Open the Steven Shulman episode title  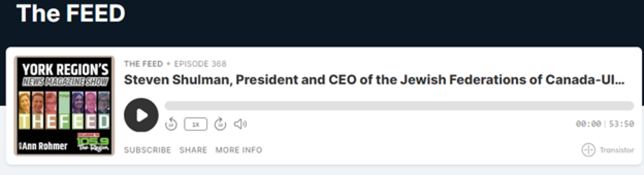[374, 81]
